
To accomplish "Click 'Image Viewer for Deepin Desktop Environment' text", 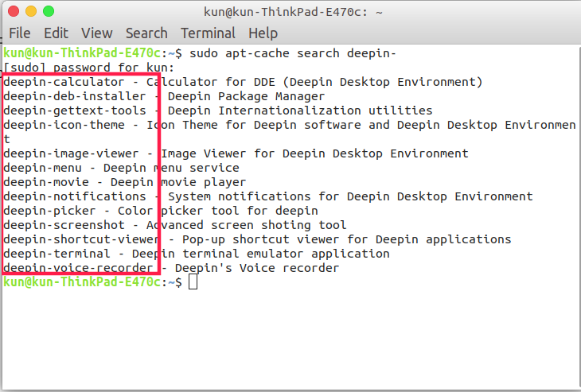I will (314, 153).
